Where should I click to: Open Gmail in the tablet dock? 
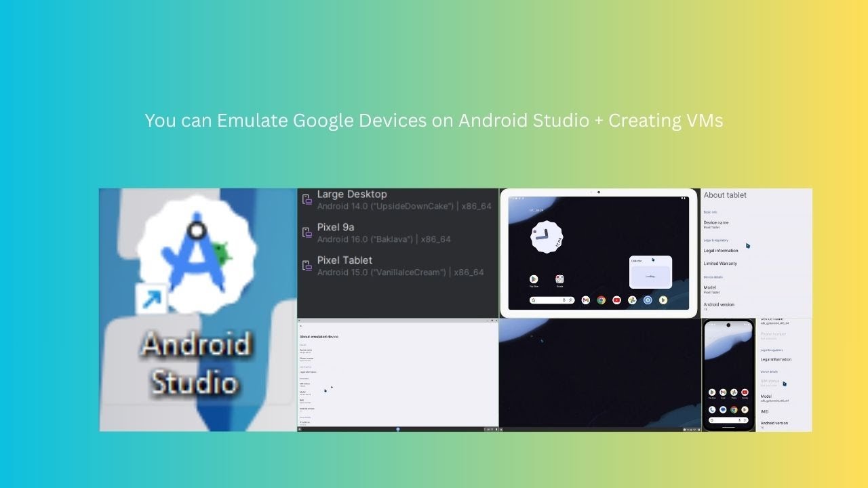[x=586, y=300]
